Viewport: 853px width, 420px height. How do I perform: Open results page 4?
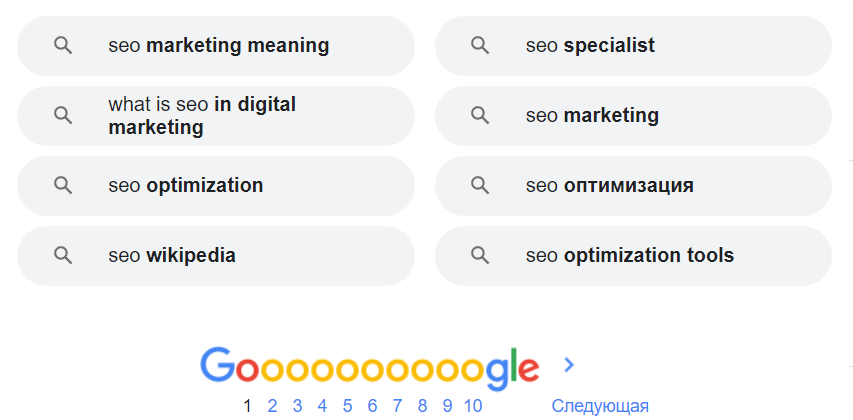[x=322, y=406]
